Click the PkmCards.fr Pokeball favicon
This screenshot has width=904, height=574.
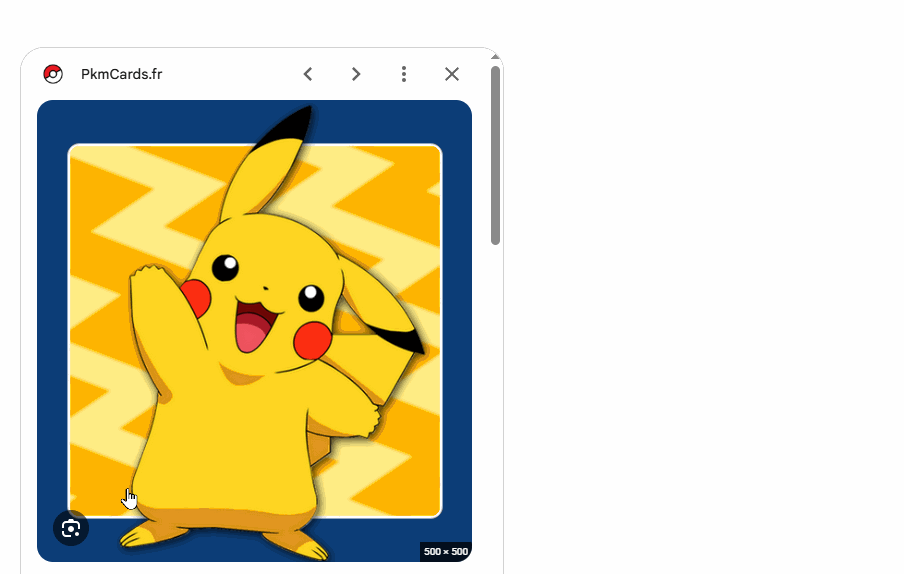tap(53, 74)
